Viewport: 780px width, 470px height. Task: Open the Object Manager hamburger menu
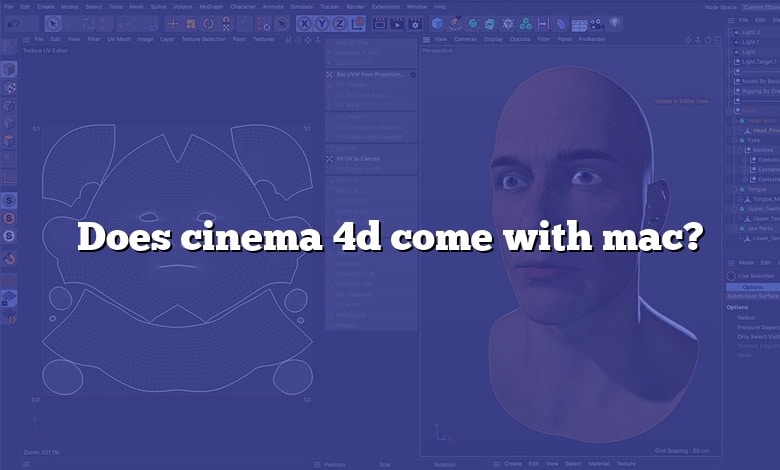pyautogui.click(x=731, y=20)
